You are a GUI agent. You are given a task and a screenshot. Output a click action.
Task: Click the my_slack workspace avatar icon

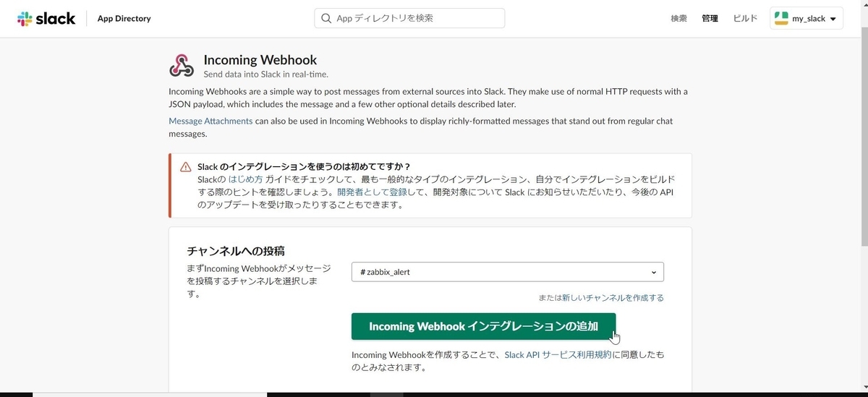click(x=781, y=19)
